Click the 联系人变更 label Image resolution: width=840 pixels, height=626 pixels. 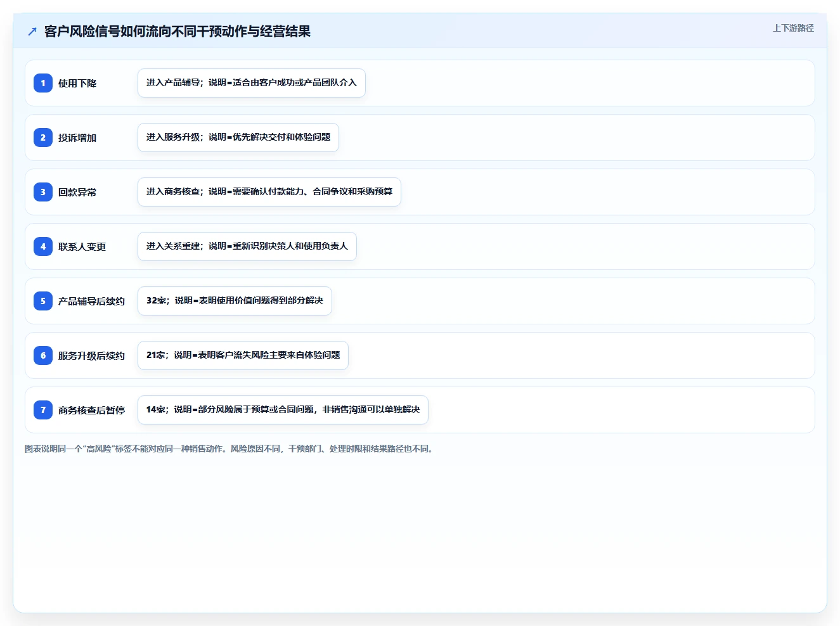click(x=82, y=246)
